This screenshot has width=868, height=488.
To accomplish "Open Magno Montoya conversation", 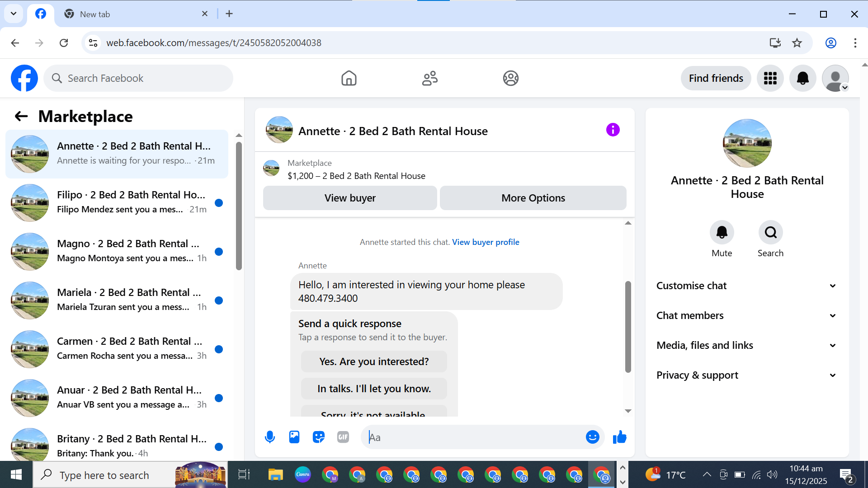I will click(x=117, y=251).
